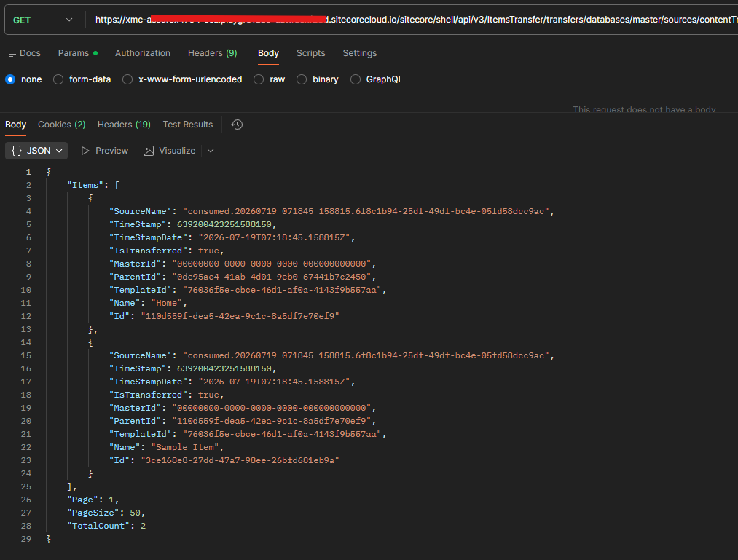The height and width of the screenshot is (560, 738).
Task: Click the Preview play icon
Action: [x=85, y=151]
